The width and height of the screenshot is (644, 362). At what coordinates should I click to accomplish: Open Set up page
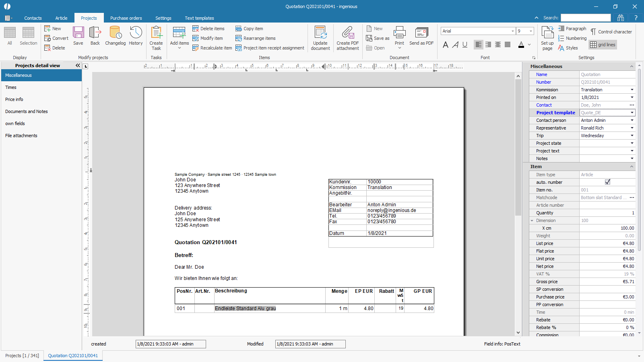click(x=547, y=38)
